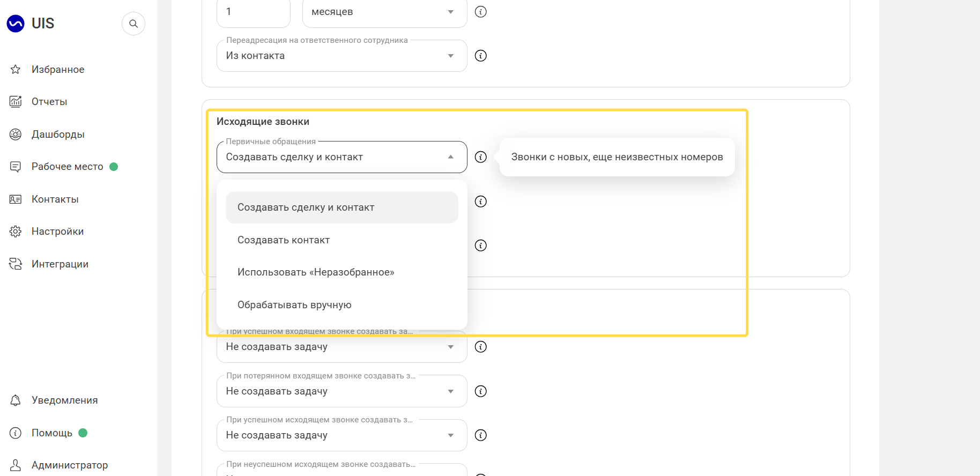Click the number field containing 1
The width and height of the screenshot is (980, 476).
(x=254, y=12)
